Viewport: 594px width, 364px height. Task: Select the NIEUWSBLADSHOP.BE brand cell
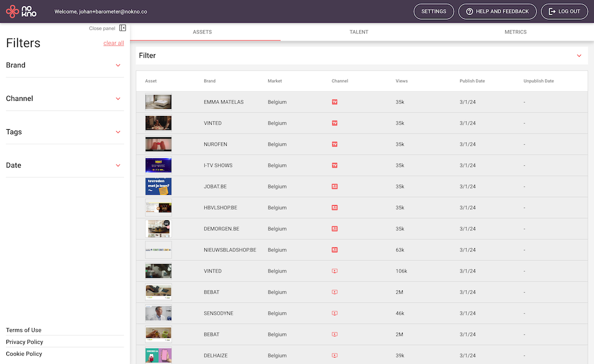click(230, 250)
